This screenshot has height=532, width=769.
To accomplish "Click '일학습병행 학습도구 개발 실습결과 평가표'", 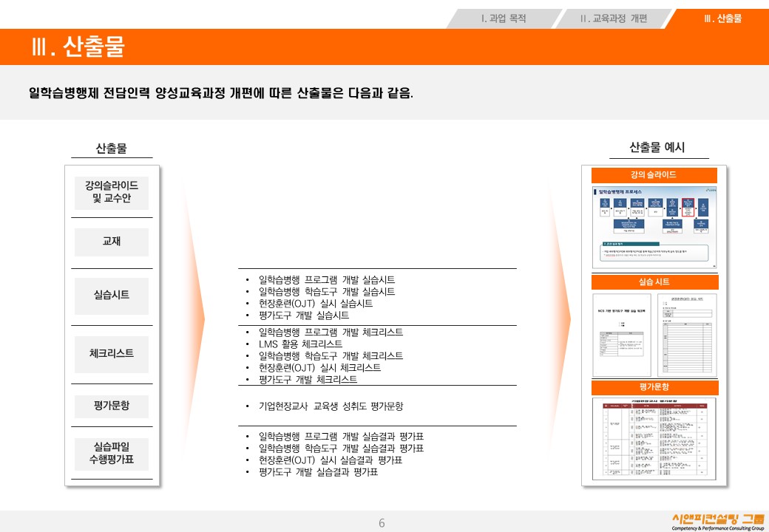I will coord(341,449).
